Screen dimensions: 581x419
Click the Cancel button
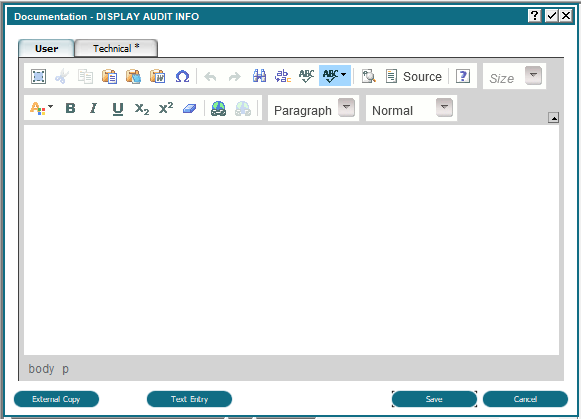[x=525, y=399]
